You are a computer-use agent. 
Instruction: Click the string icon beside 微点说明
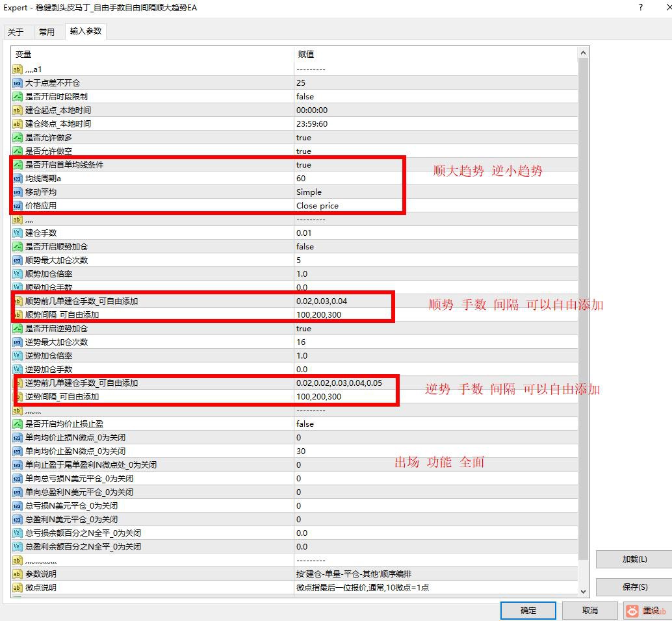(17, 588)
